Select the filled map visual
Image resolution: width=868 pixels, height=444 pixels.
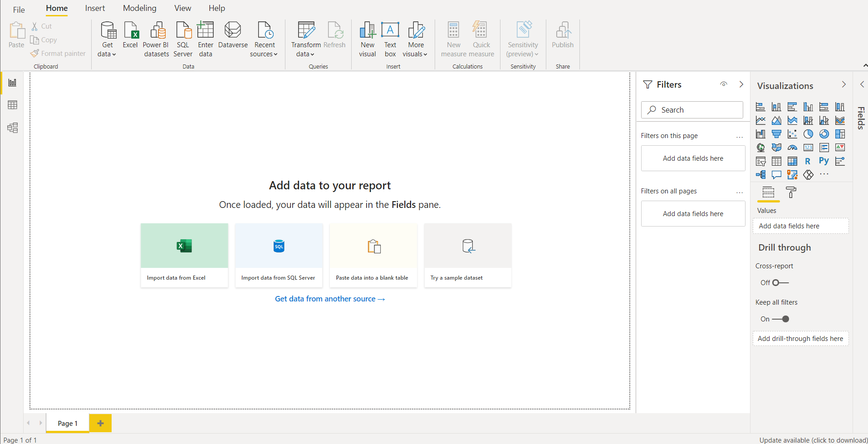click(x=776, y=148)
